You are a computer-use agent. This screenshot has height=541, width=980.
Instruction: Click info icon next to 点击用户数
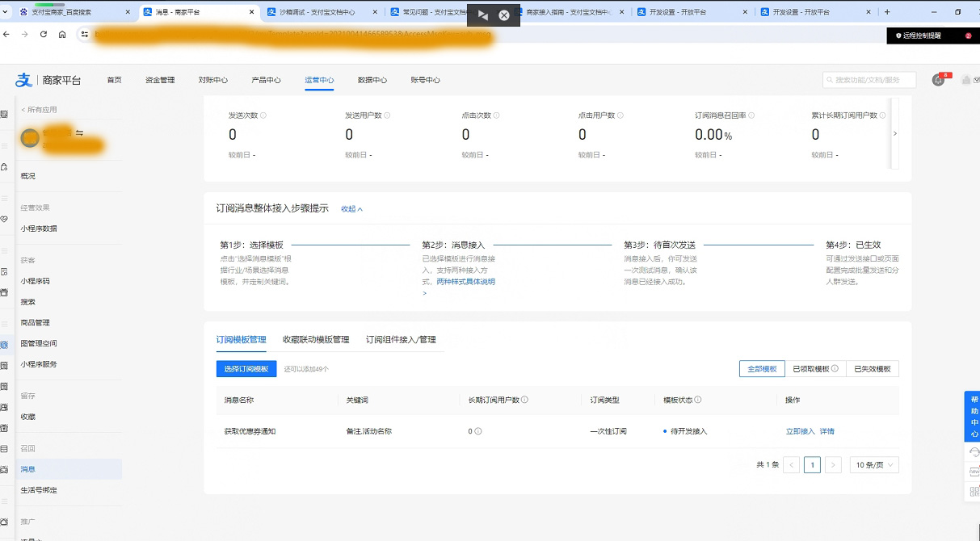pos(621,115)
